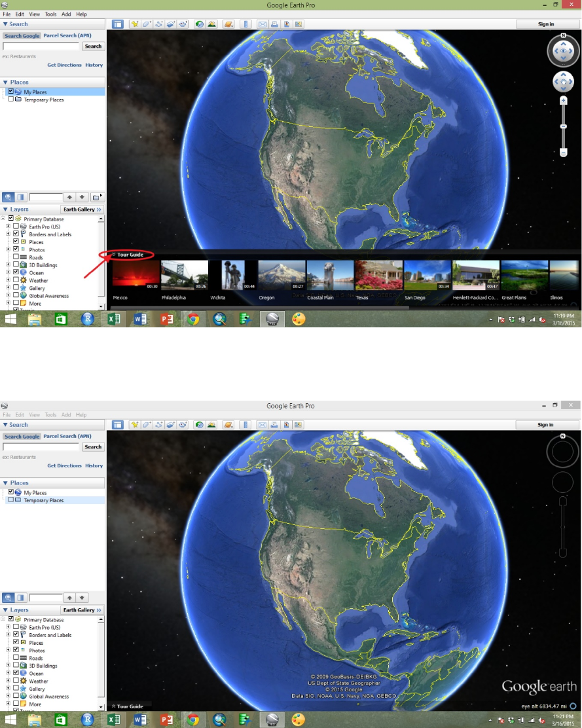View in Google Maps icon, upper screenshot
582x728 pixels.
[299, 24]
